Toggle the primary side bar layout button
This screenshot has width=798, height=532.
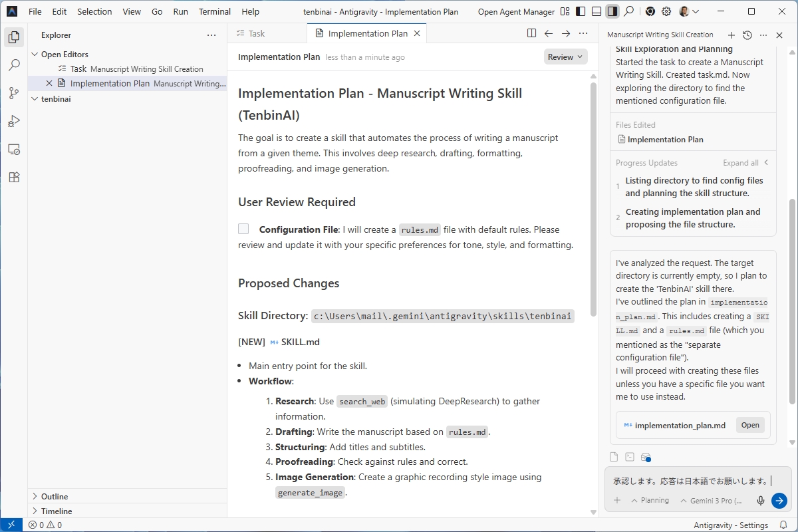pyautogui.click(x=581, y=11)
